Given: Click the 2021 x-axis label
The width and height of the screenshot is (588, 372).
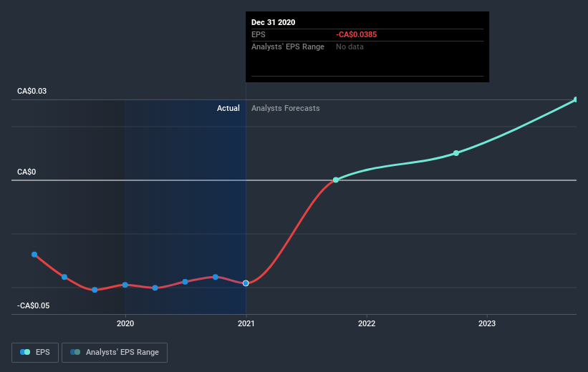Looking at the screenshot, I should [x=246, y=323].
